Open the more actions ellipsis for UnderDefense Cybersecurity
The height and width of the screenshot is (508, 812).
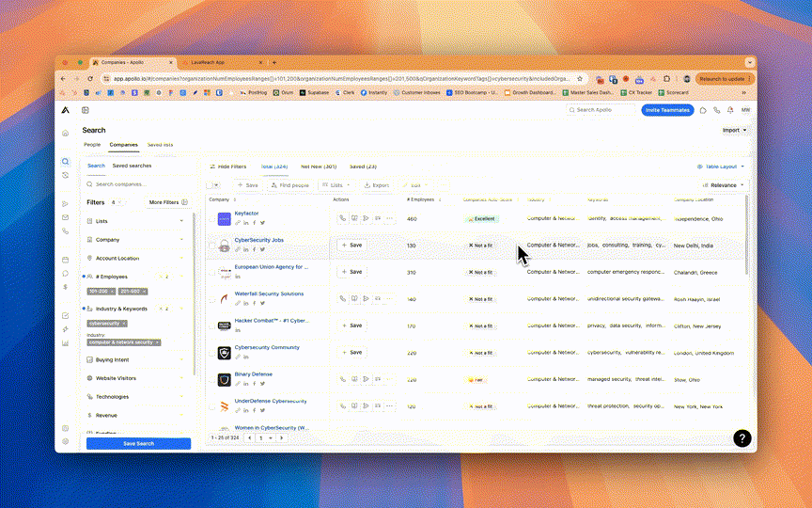pyautogui.click(x=389, y=405)
